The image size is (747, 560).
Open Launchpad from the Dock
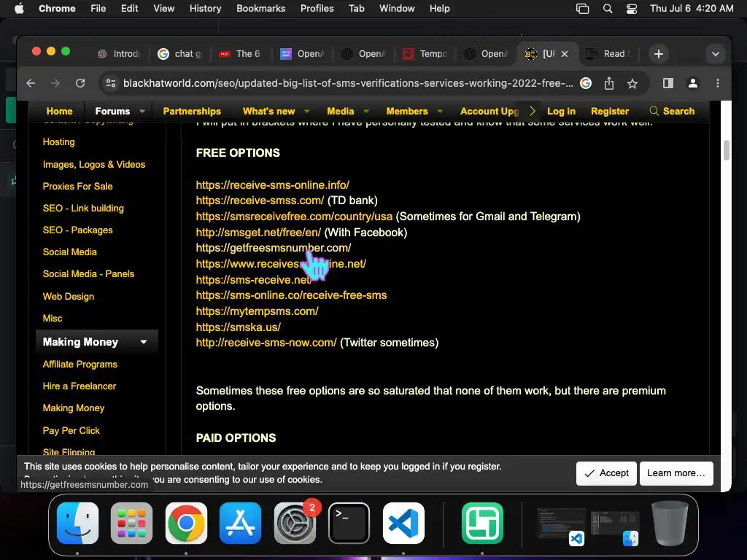[132, 523]
